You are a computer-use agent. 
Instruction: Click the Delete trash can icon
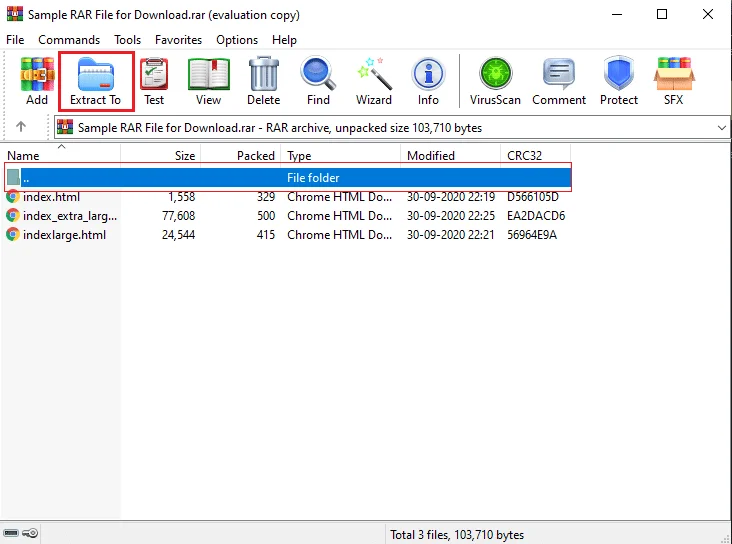click(264, 74)
